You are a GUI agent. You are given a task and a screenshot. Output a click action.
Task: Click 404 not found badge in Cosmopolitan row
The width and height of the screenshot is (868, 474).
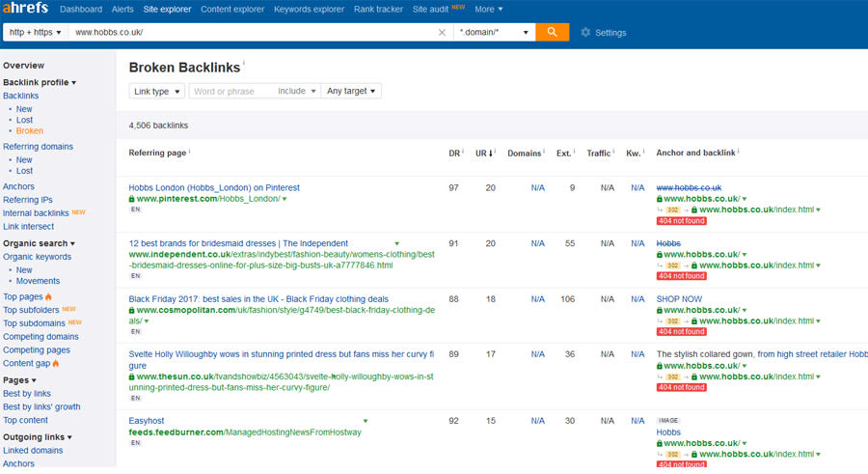682,331
